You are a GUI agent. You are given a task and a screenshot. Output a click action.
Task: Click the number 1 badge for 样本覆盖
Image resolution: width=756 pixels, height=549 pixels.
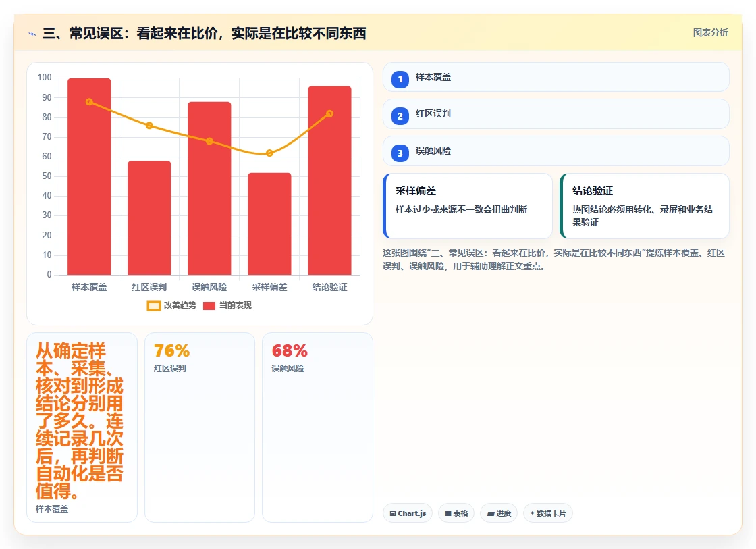pos(400,79)
